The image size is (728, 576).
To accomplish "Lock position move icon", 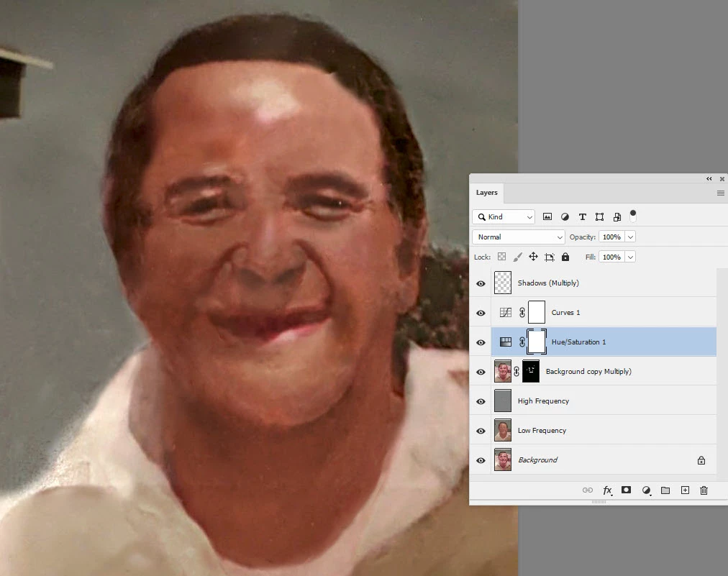I will coord(533,257).
